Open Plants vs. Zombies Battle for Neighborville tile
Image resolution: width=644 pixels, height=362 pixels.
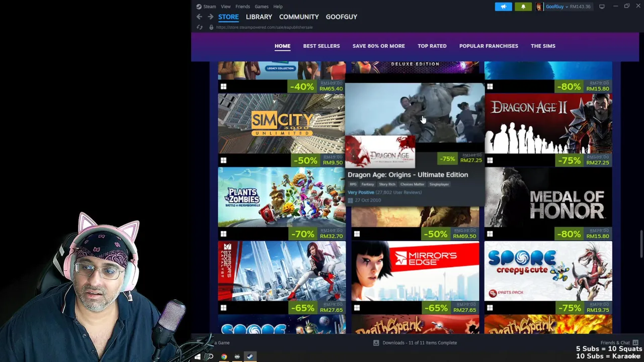282,197
